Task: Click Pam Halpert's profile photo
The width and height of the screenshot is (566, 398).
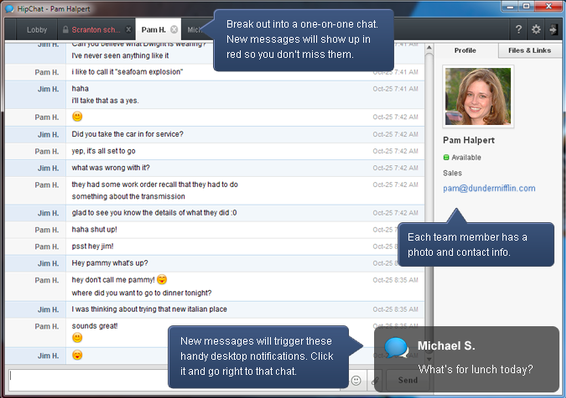Action: (478, 97)
